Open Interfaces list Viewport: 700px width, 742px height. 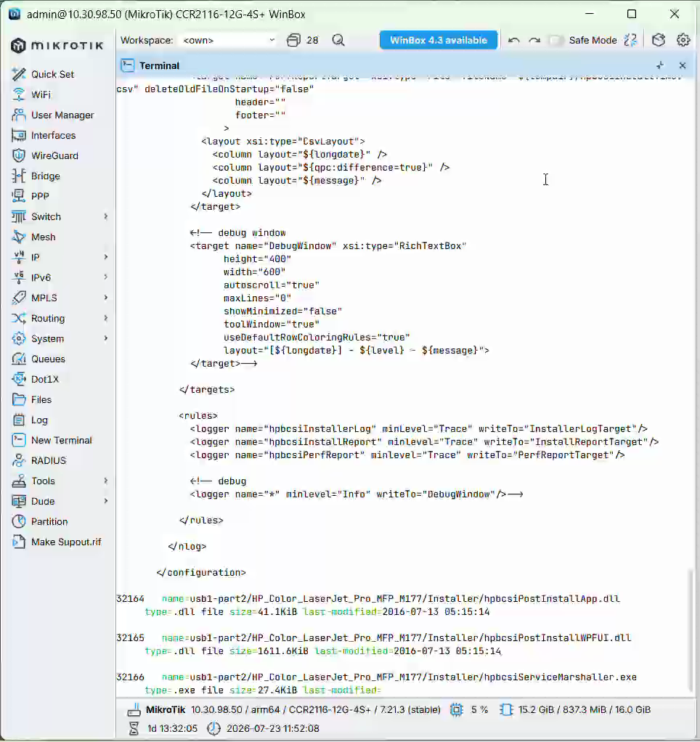(53, 135)
